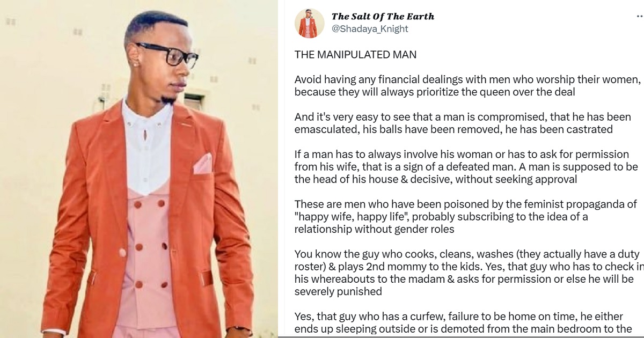Open the display name The Salt Of The Earth

tap(383, 17)
